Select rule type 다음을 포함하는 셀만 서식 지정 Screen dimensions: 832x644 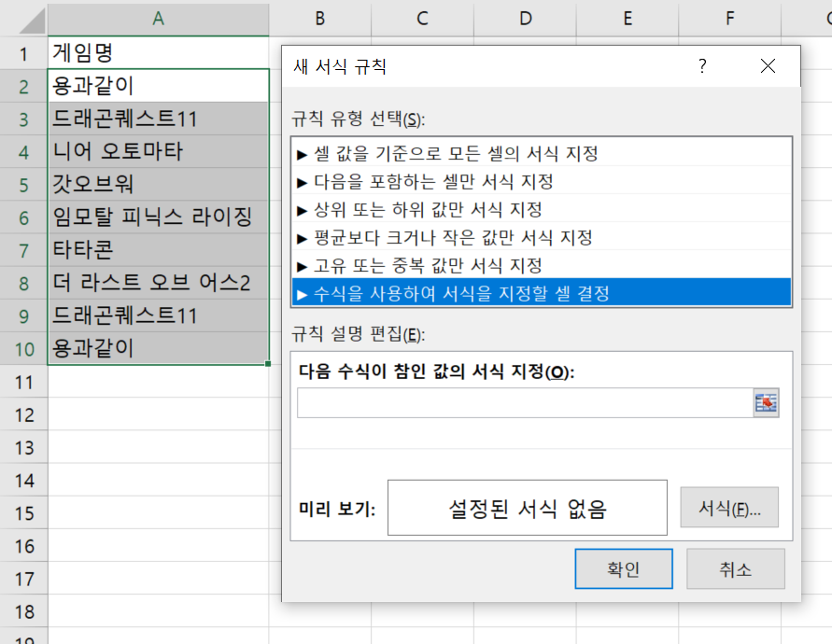542,182
